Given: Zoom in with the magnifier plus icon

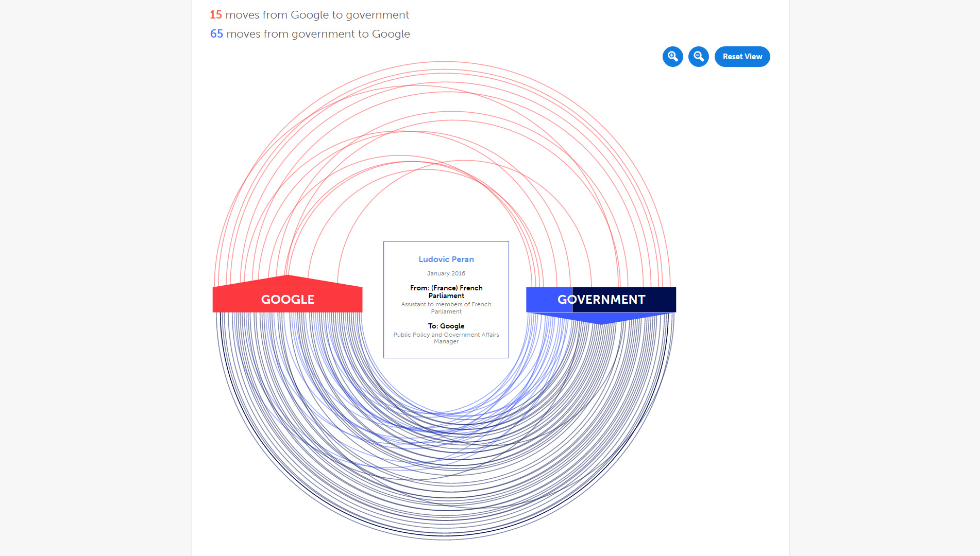Looking at the screenshot, I should pyautogui.click(x=672, y=57).
